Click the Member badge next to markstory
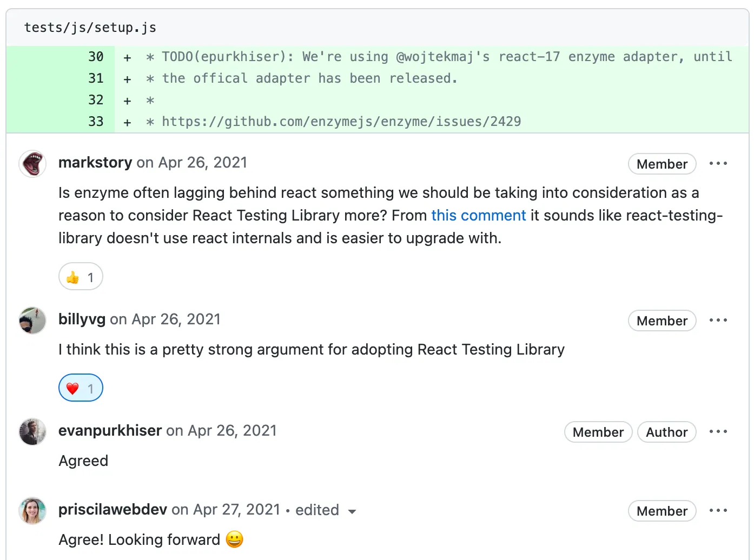754x560 pixels. pos(662,164)
